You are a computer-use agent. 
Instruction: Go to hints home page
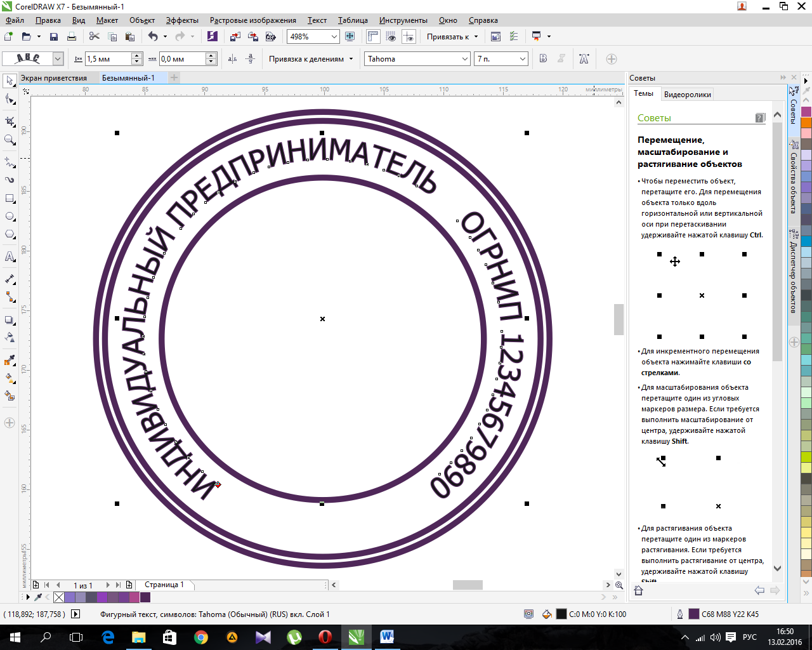pyautogui.click(x=639, y=590)
